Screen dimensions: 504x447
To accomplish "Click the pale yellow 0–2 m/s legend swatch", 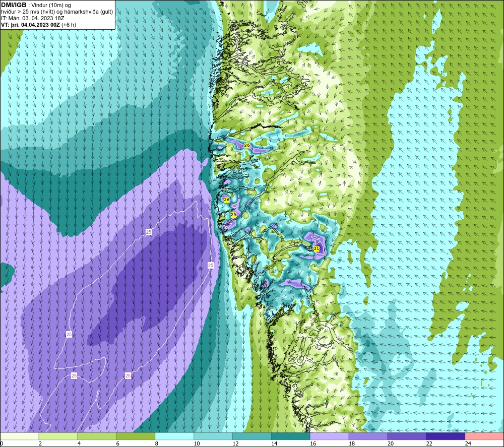I will (20, 436).
